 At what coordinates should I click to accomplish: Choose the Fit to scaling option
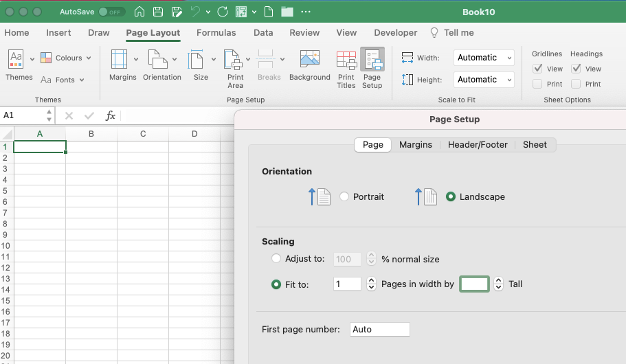[x=276, y=284]
